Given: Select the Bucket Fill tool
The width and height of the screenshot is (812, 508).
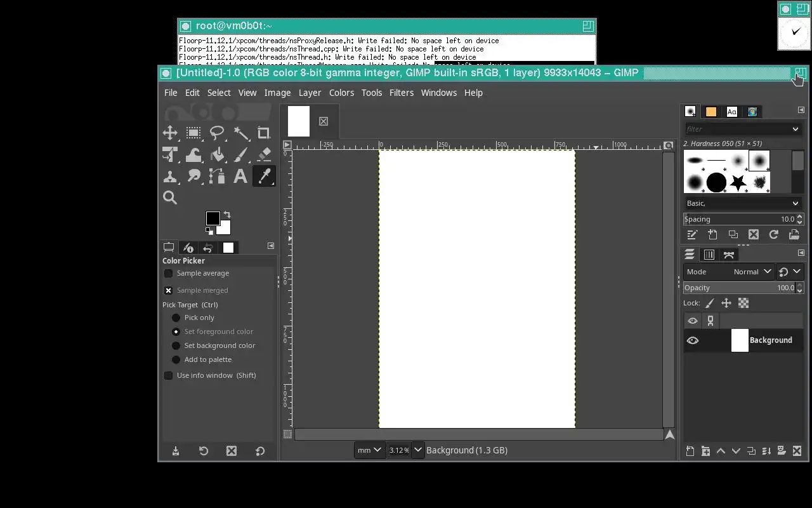Looking at the screenshot, I should tap(217, 154).
